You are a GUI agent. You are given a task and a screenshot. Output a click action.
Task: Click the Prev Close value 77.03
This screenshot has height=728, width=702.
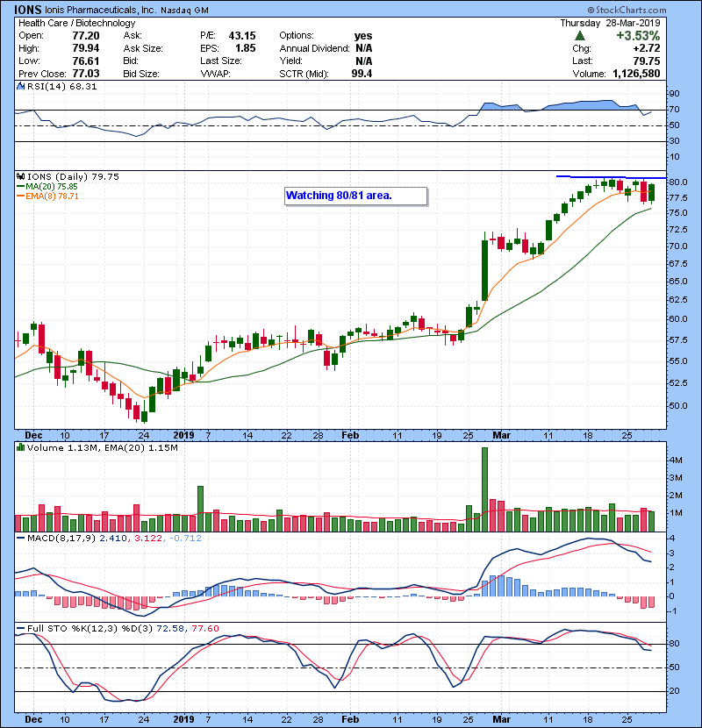coord(86,74)
